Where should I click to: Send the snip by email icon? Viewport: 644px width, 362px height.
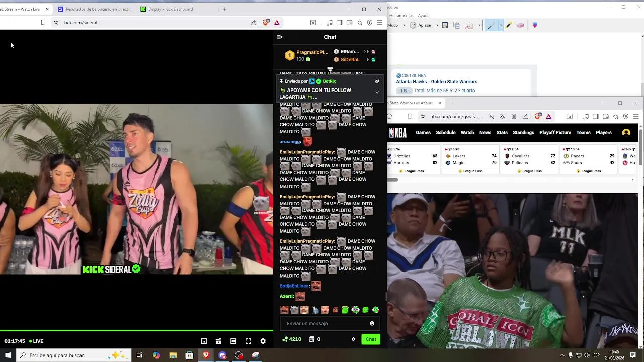point(469,25)
